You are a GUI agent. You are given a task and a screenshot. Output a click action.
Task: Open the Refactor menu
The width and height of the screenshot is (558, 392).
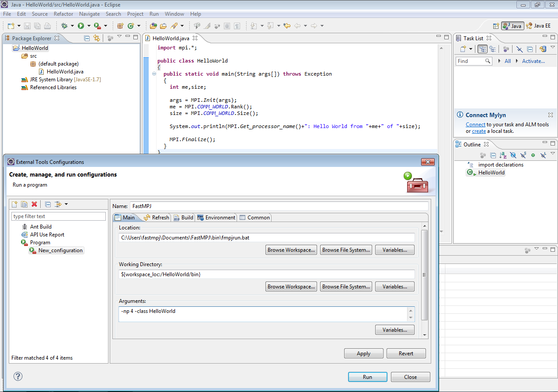coord(63,14)
